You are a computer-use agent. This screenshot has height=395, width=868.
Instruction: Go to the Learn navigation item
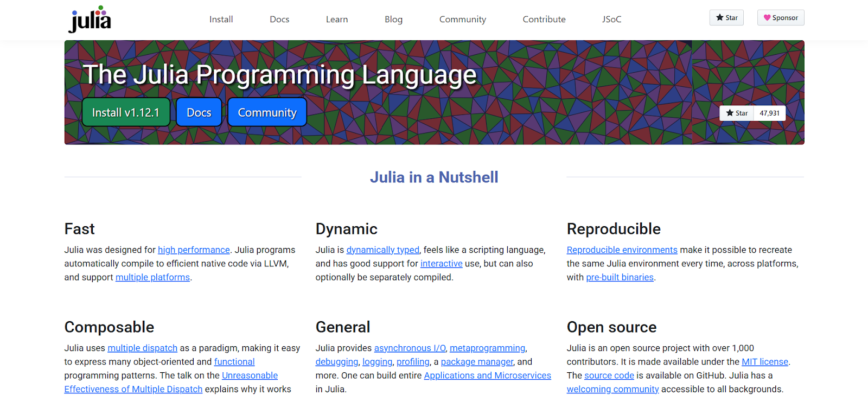(337, 20)
